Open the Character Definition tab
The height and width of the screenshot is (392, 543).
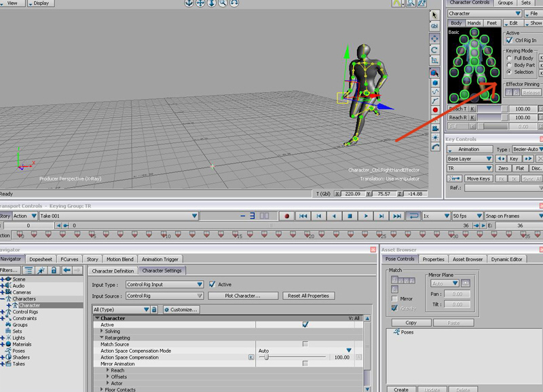click(113, 271)
